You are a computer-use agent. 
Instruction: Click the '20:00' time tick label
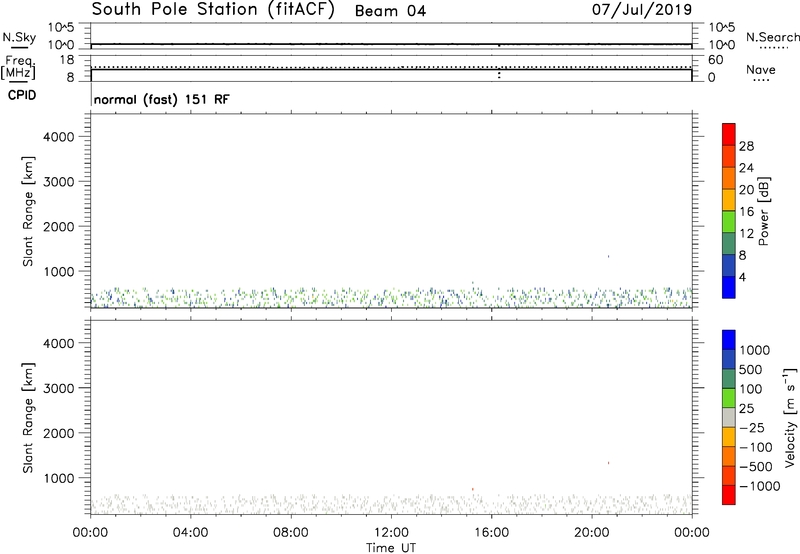(x=591, y=533)
